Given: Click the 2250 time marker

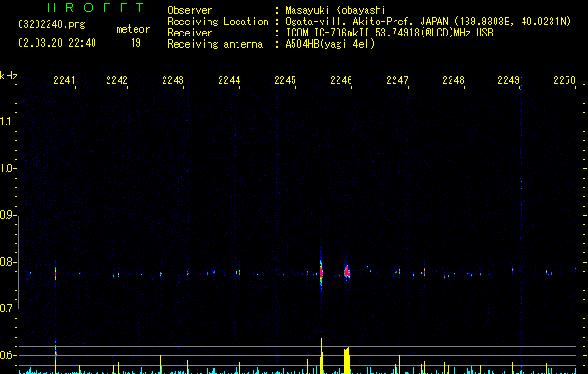Looking at the screenshot, I should point(565,80).
